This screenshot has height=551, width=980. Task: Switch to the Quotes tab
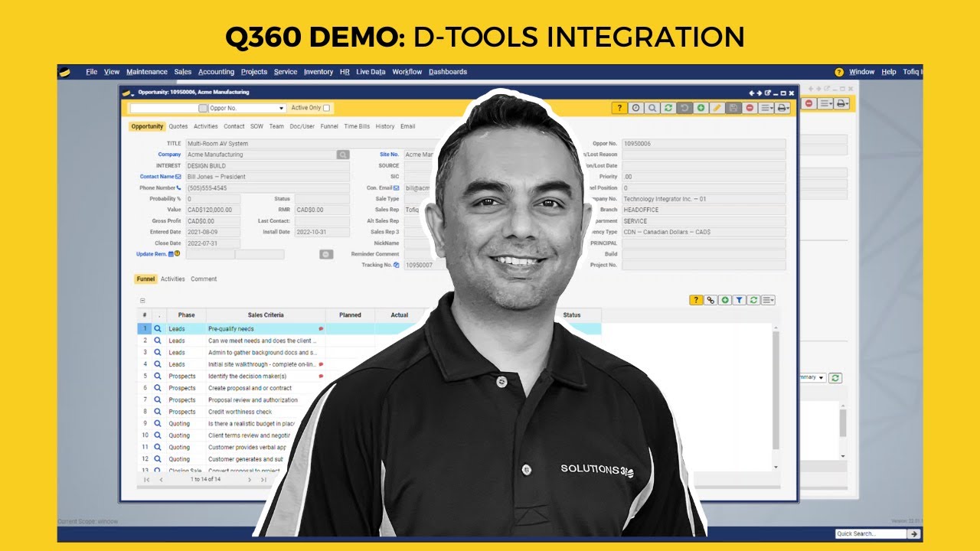pyautogui.click(x=178, y=126)
